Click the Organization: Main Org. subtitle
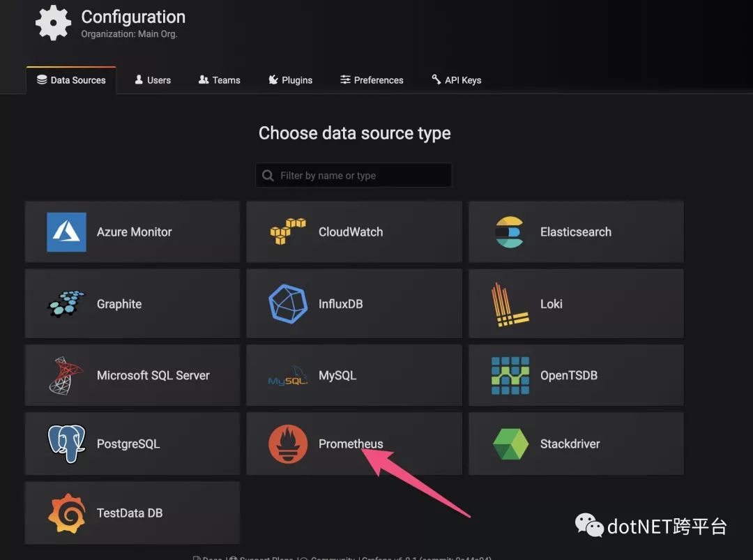 [x=129, y=34]
